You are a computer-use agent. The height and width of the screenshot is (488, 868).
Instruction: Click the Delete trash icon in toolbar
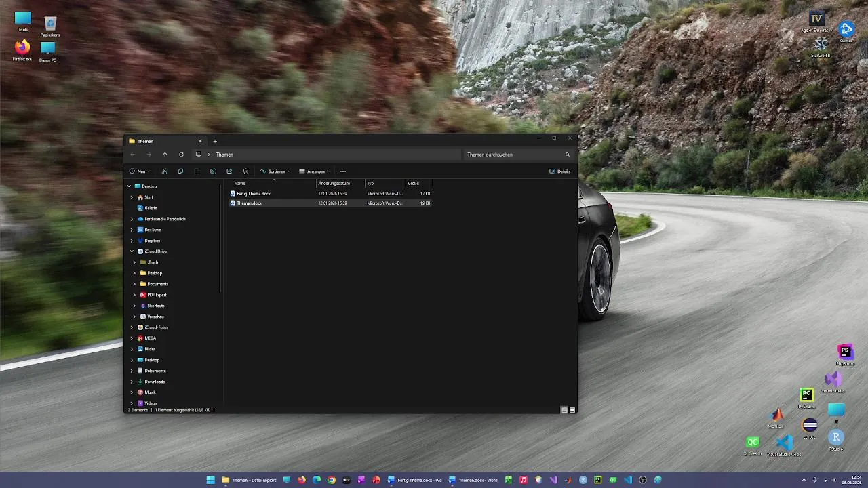pos(245,171)
